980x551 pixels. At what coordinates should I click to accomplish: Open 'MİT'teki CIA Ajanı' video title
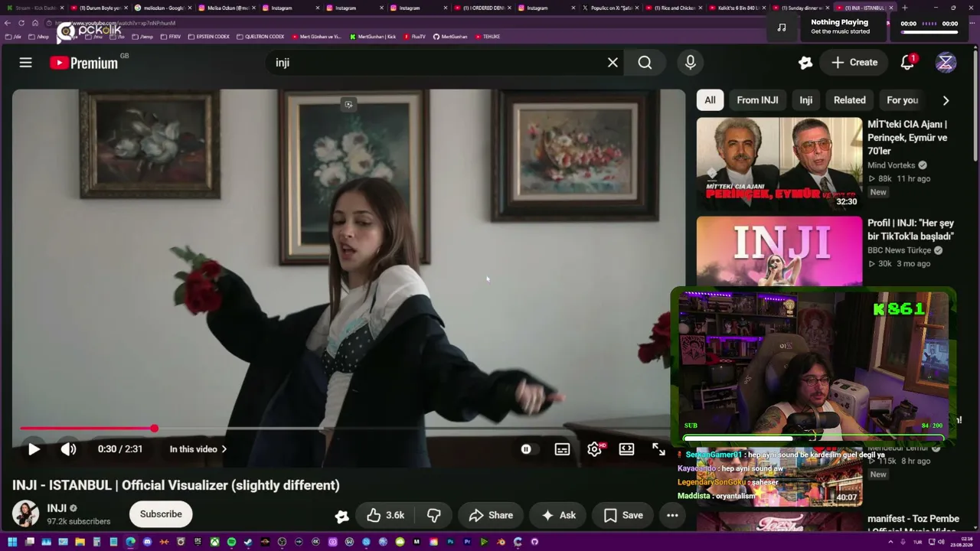tap(907, 138)
